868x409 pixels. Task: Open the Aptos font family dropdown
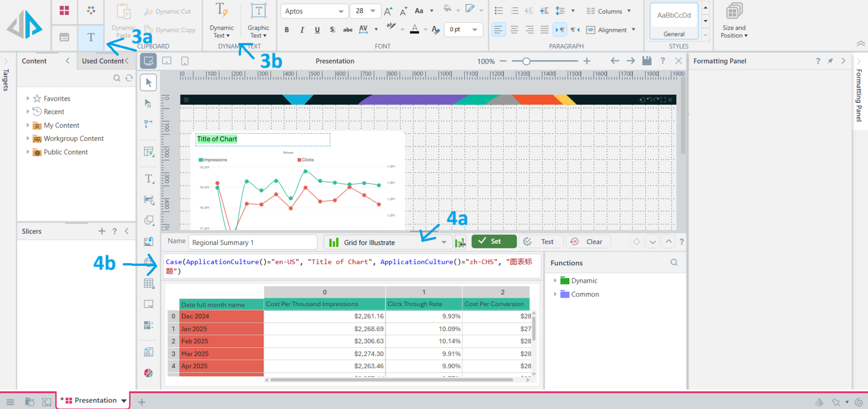(313, 11)
